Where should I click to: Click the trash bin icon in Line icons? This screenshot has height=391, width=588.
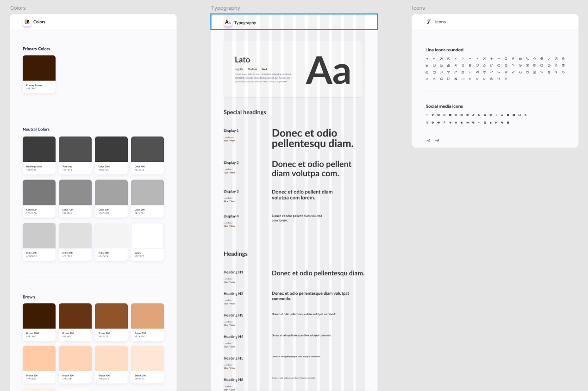point(563,65)
